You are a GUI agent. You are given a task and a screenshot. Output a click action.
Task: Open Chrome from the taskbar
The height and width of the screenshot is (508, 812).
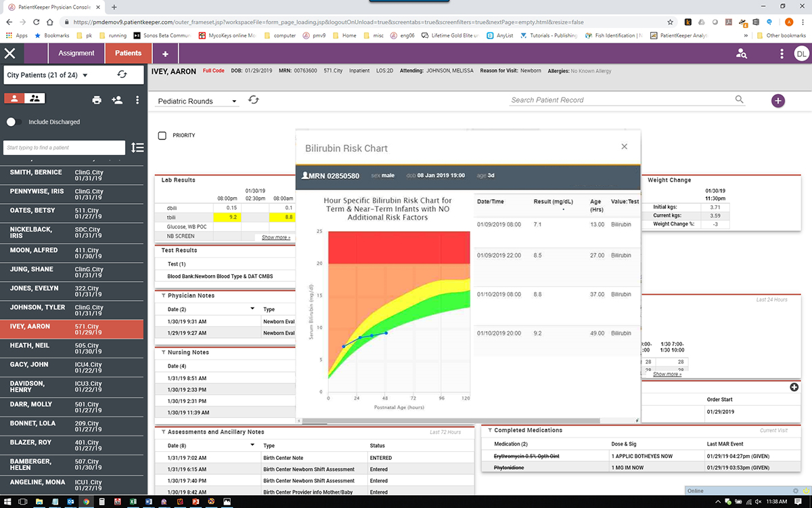point(87,501)
